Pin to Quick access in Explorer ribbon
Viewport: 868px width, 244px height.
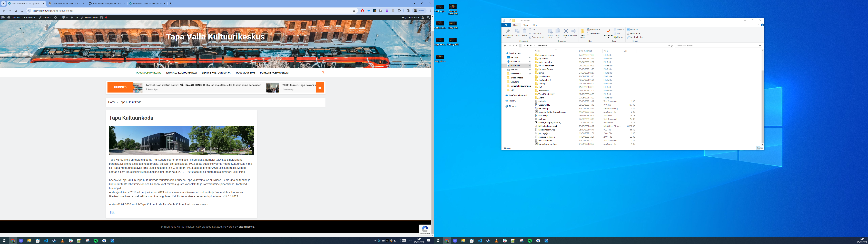(x=508, y=33)
